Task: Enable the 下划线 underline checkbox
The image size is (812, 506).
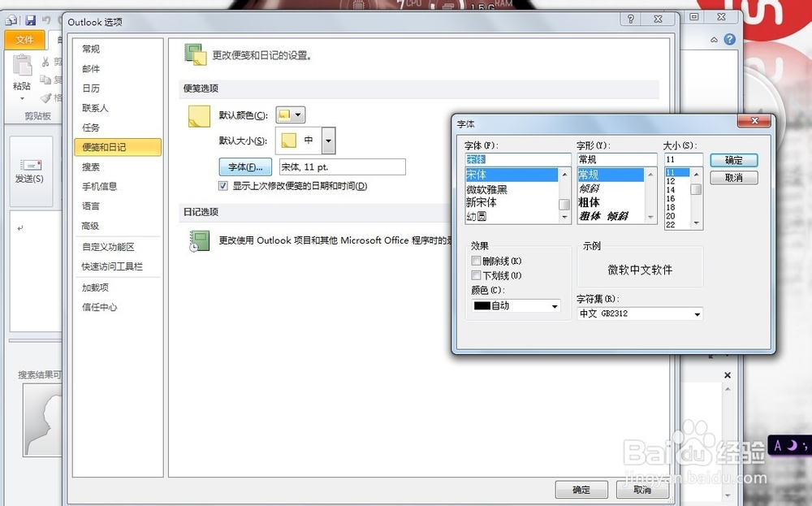Action: pos(476,275)
